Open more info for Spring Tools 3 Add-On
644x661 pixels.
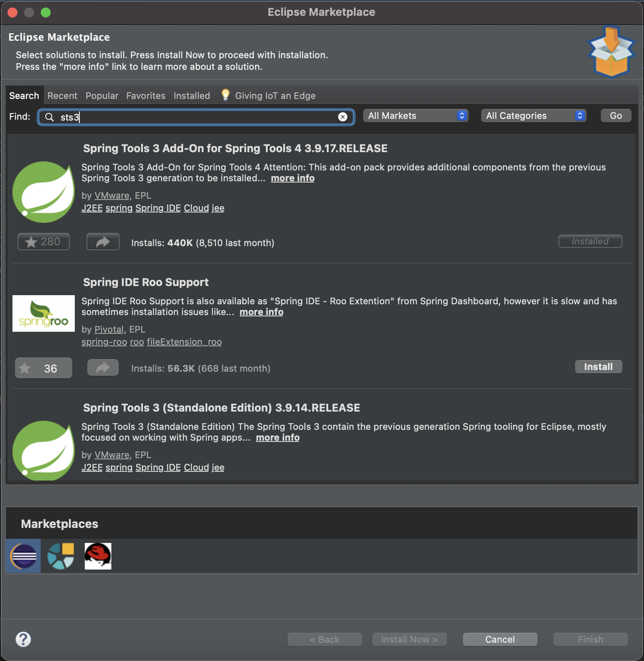click(293, 178)
